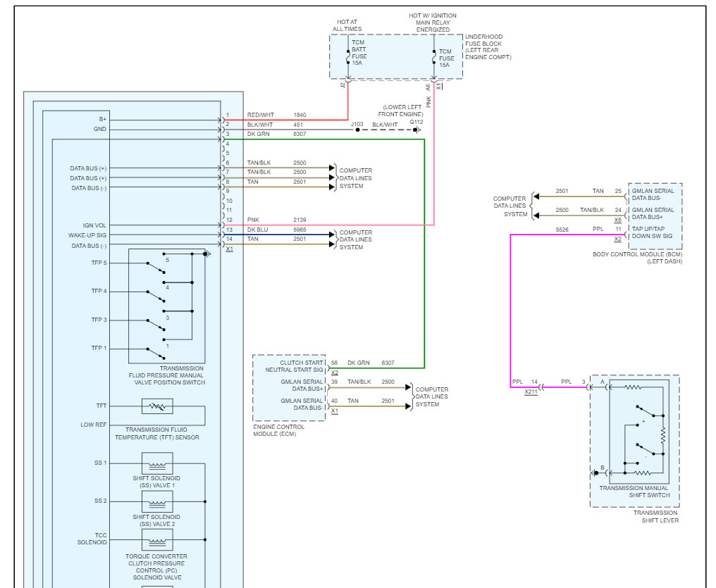Viewport: 716px width, 588px height.
Task: Click the 'SS 1' label
Action: [101, 463]
